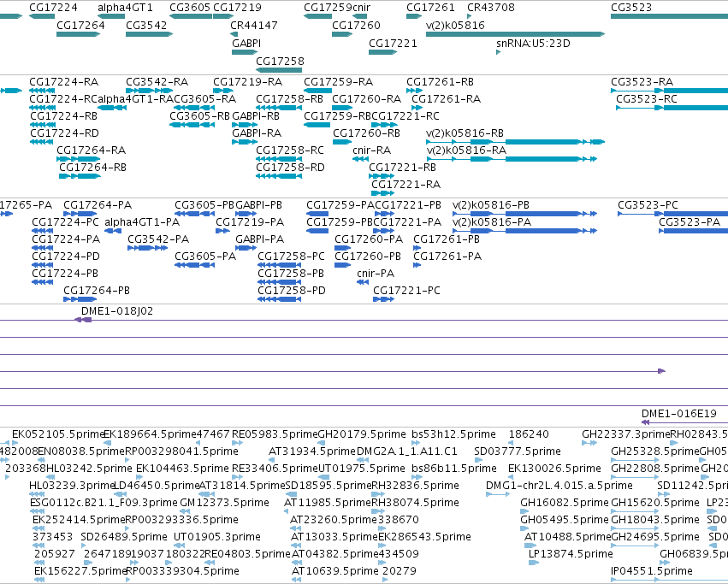Select the CG17259-RA transcript label
Image resolution: width=728 pixels, height=584 pixels.
339,82
